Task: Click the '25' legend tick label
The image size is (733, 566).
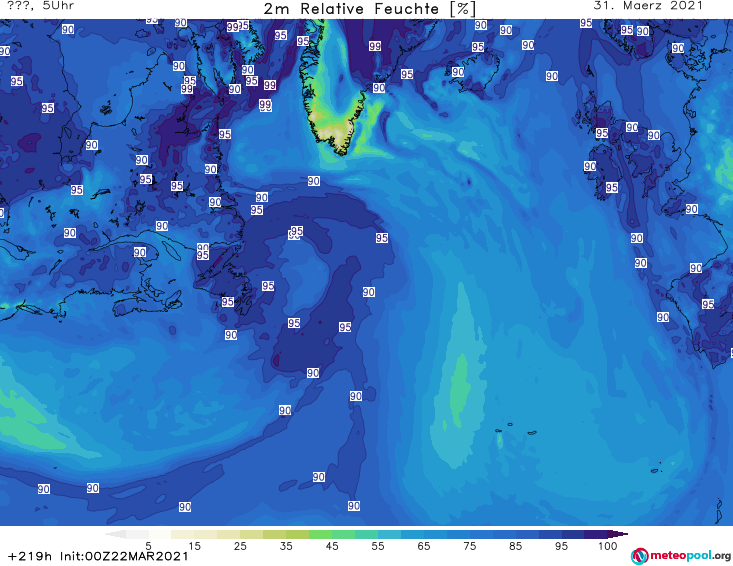Action: coord(240,546)
